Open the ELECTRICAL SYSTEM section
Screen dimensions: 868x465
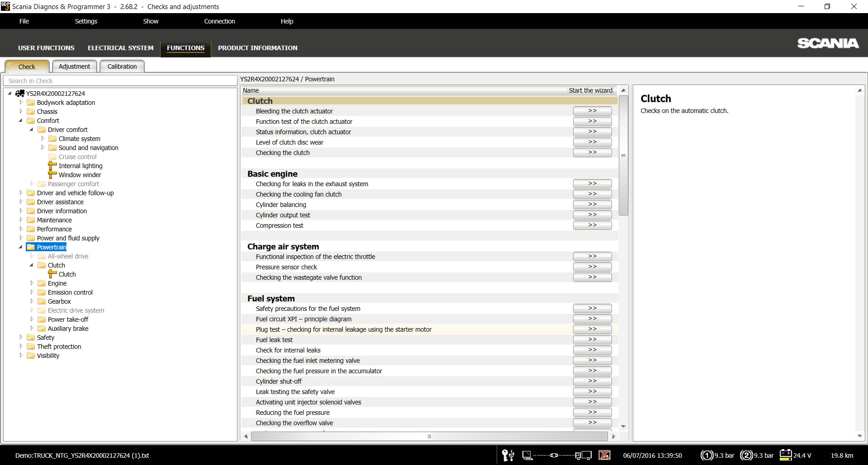120,48
